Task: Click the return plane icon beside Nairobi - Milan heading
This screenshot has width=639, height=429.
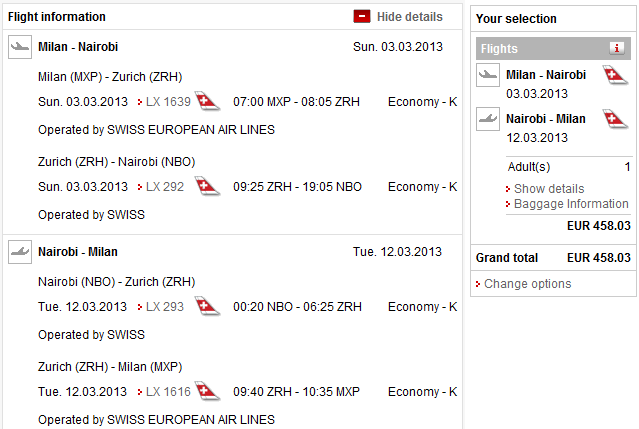Action: point(20,252)
